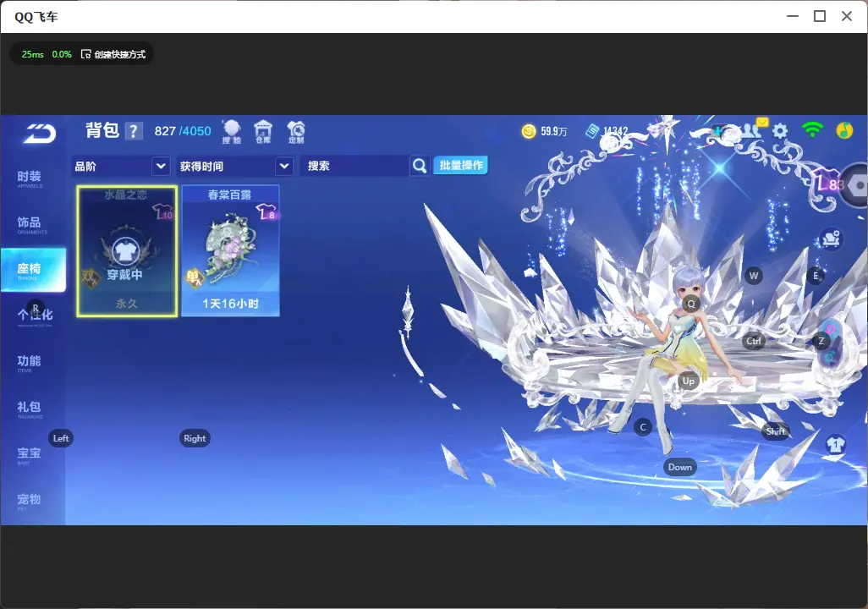
Task: Select the 水晶之恋 throne item card
Action: click(127, 251)
